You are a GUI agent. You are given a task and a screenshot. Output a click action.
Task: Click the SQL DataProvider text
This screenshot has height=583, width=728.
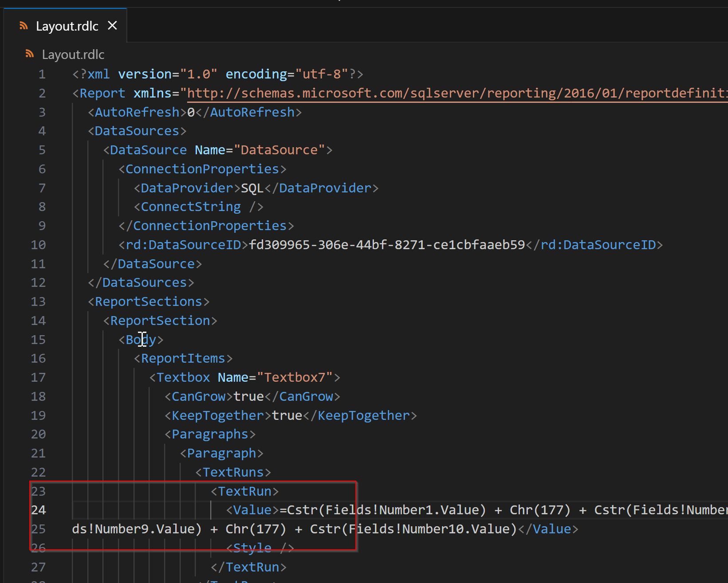pyautogui.click(x=251, y=188)
